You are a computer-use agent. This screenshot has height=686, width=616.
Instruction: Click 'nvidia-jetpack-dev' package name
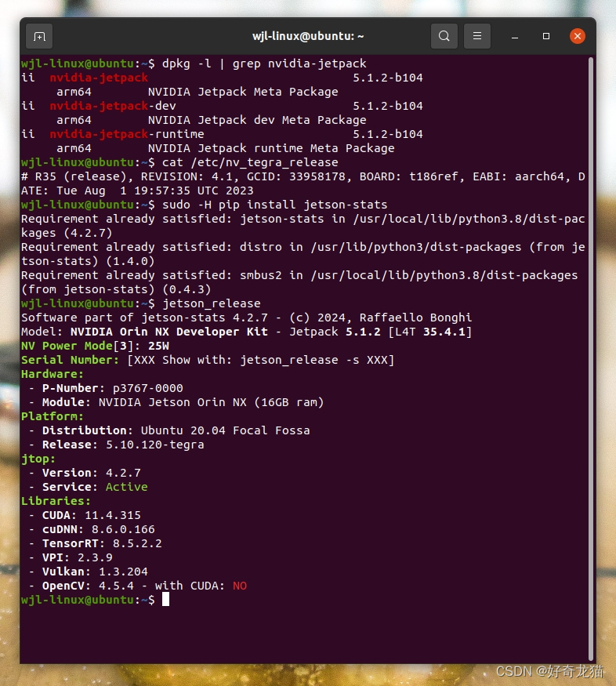point(113,106)
